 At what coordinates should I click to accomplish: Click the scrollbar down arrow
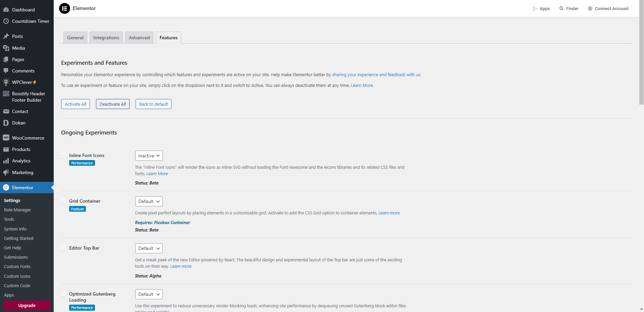(641, 309)
